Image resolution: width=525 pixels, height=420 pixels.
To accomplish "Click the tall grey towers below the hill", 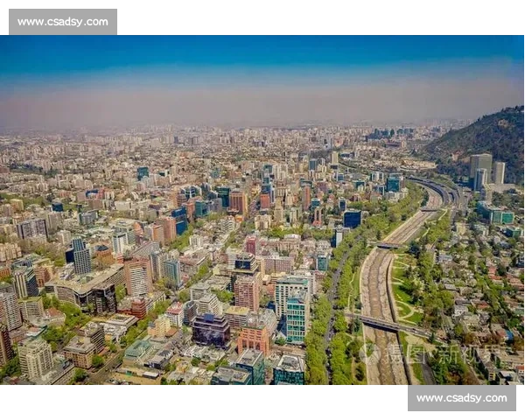I will click(486, 171).
